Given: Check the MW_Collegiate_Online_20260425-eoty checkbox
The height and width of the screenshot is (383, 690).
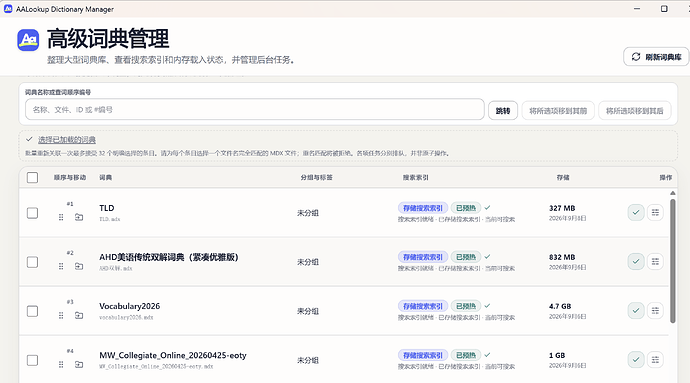Looking at the screenshot, I should tap(33, 361).
